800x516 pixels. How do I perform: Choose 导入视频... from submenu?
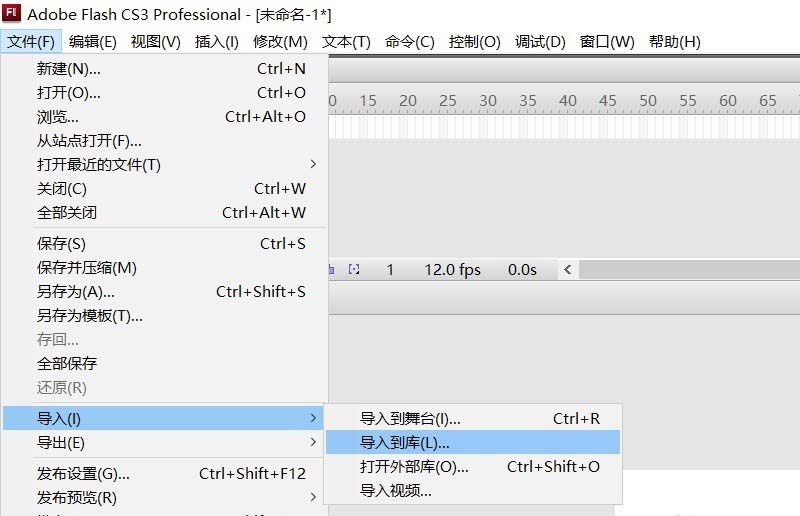[x=473, y=490]
